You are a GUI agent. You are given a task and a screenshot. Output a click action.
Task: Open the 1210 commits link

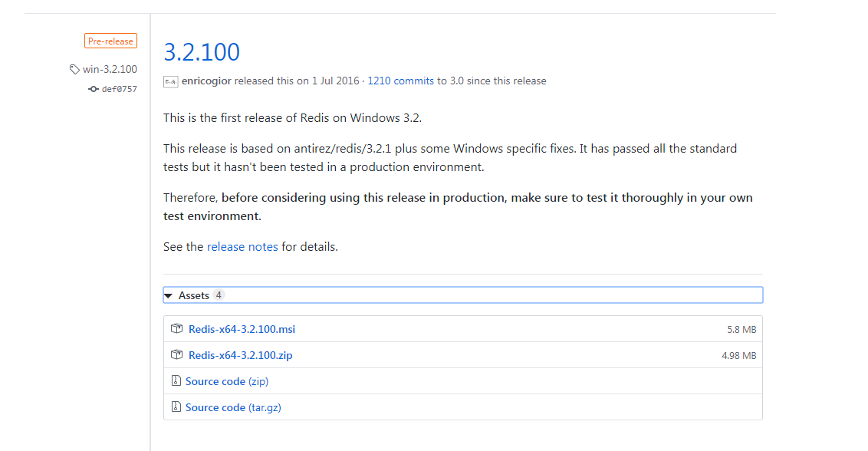tap(401, 81)
